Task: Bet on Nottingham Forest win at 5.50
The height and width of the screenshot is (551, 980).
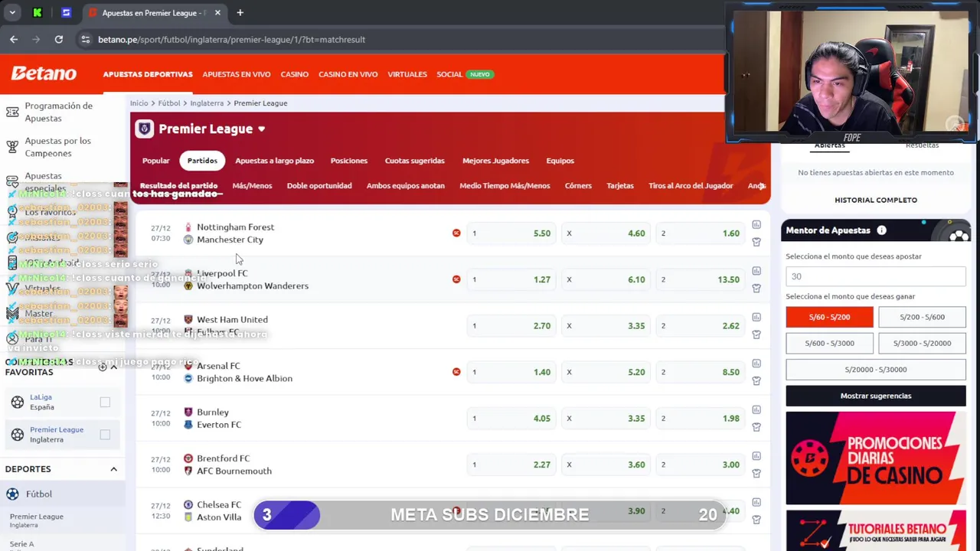Action: pyautogui.click(x=511, y=233)
